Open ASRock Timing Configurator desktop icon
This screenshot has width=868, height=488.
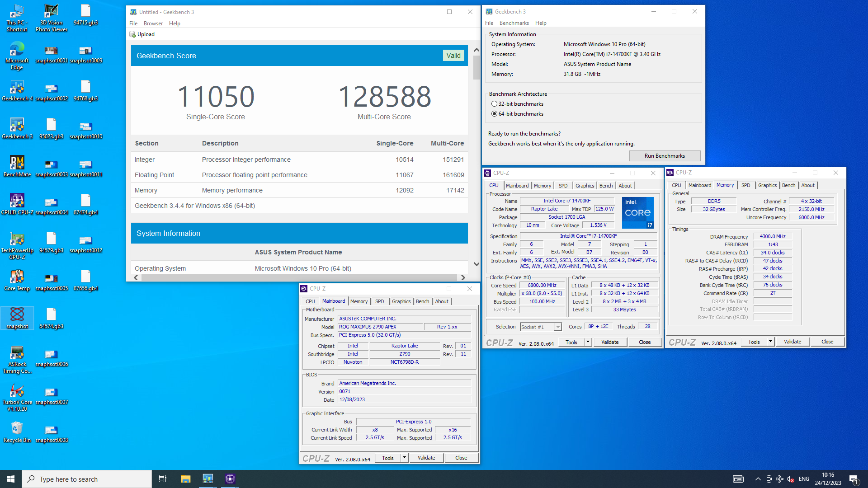17,360
